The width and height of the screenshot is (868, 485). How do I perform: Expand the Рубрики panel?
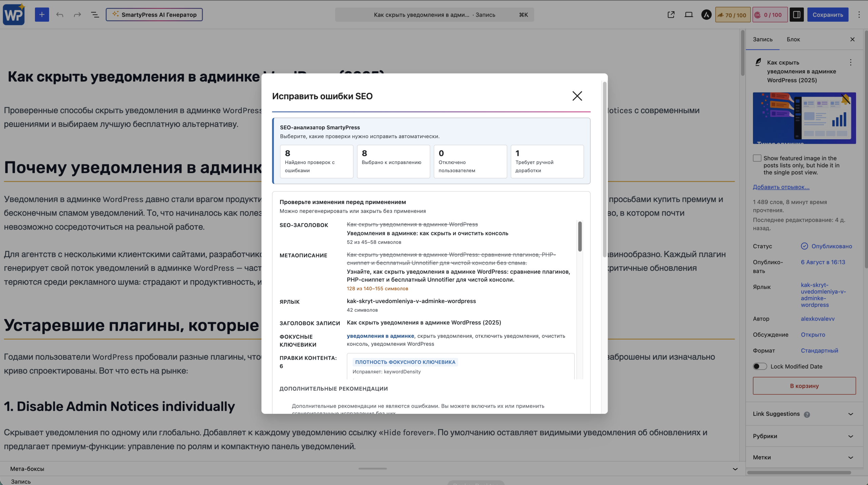(x=804, y=436)
